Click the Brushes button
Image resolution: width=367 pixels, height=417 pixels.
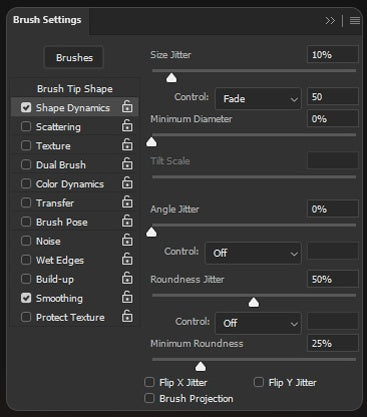point(74,57)
